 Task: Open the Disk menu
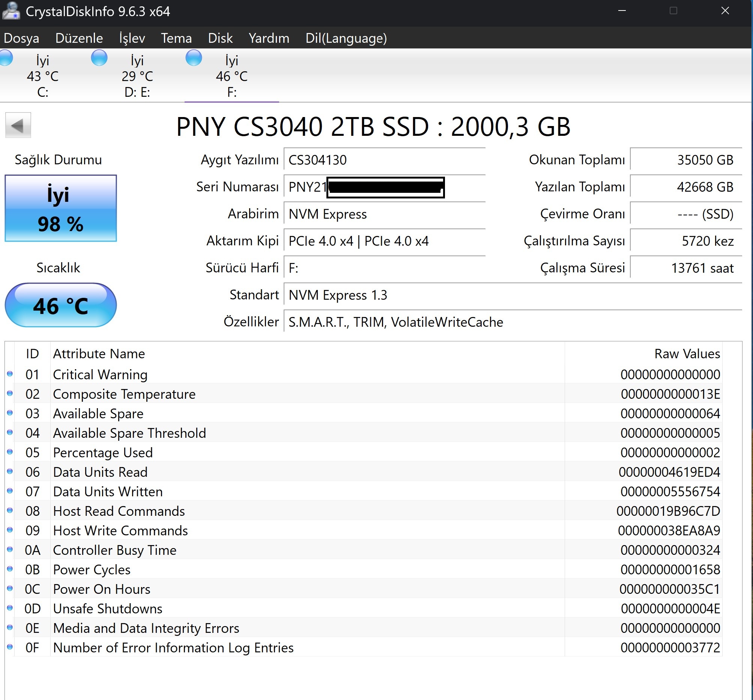click(x=220, y=38)
